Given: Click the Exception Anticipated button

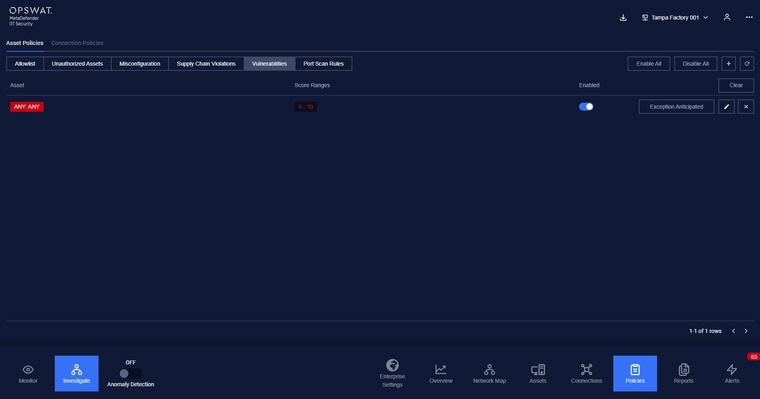Looking at the screenshot, I should 676,107.
